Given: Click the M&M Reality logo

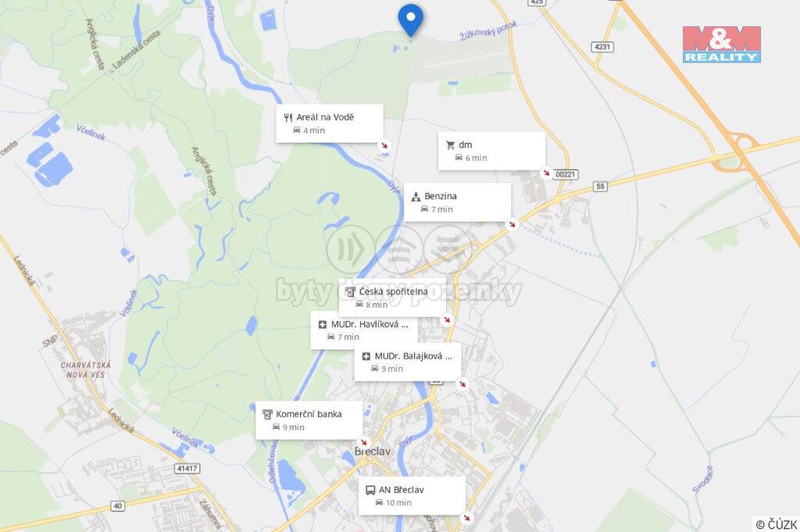Looking at the screenshot, I should pyautogui.click(x=721, y=45).
